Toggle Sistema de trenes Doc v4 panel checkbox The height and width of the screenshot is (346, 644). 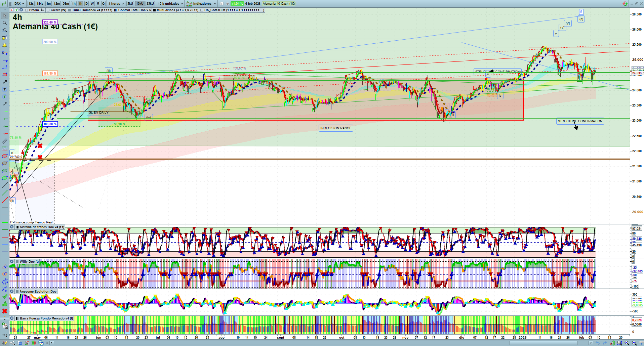17,227
